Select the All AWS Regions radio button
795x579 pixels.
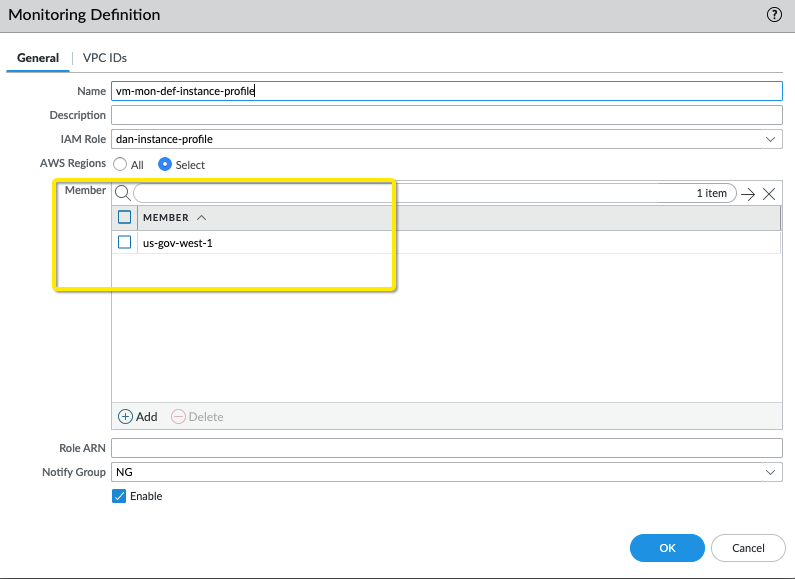coord(120,164)
